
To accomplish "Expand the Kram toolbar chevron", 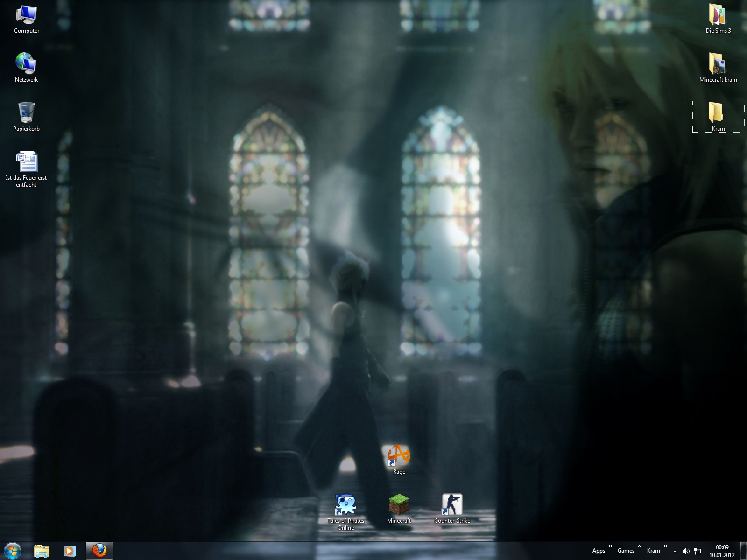I will [666, 546].
